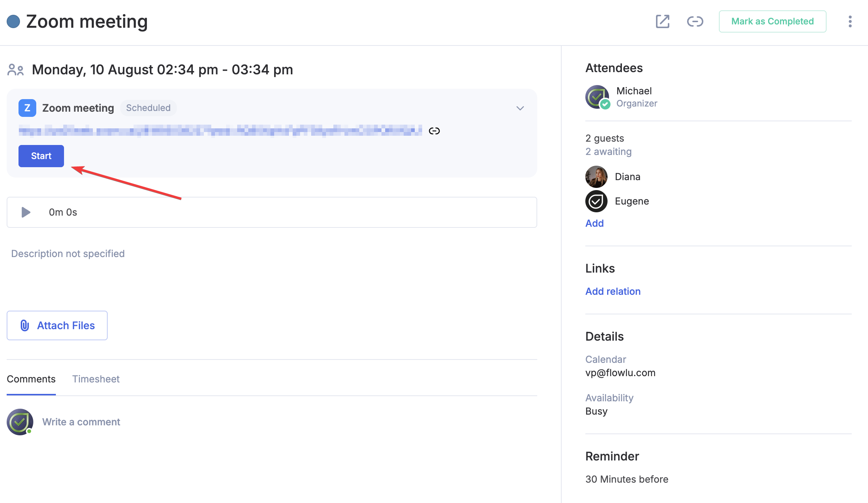Click the 2 guests count text
Viewport: 868px width, 503px height.
tap(605, 138)
